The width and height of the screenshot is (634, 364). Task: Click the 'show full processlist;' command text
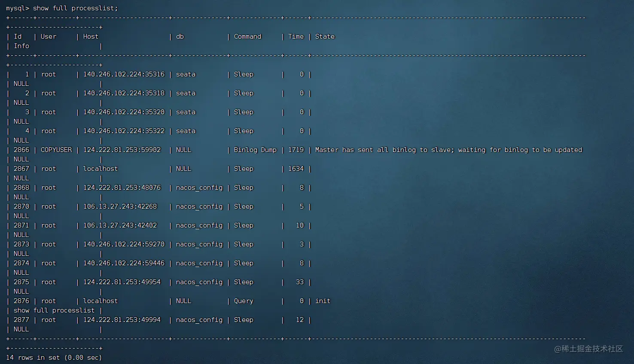[75, 8]
